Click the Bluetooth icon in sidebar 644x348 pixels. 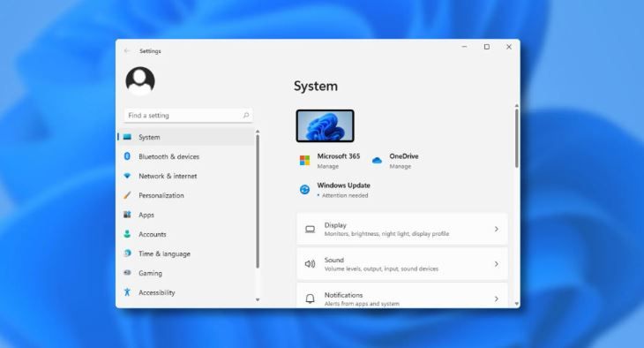coord(127,156)
